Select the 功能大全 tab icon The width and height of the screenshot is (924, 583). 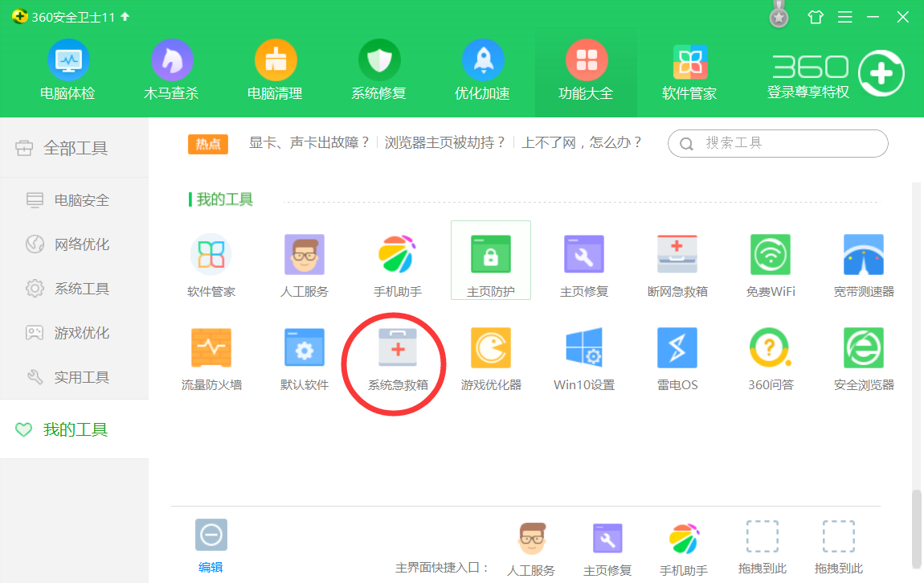(x=587, y=60)
